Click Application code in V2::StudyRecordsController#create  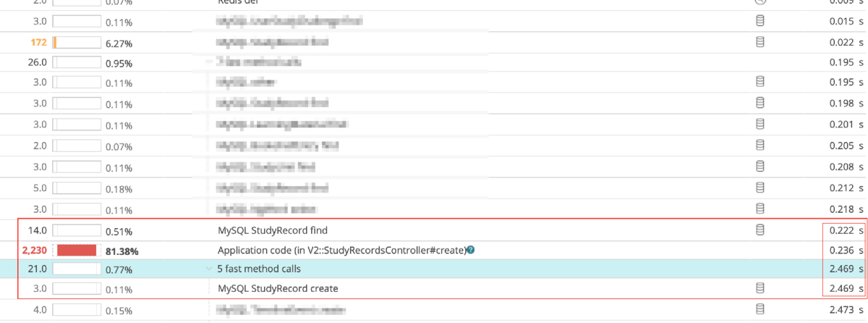pyautogui.click(x=341, y=251)
